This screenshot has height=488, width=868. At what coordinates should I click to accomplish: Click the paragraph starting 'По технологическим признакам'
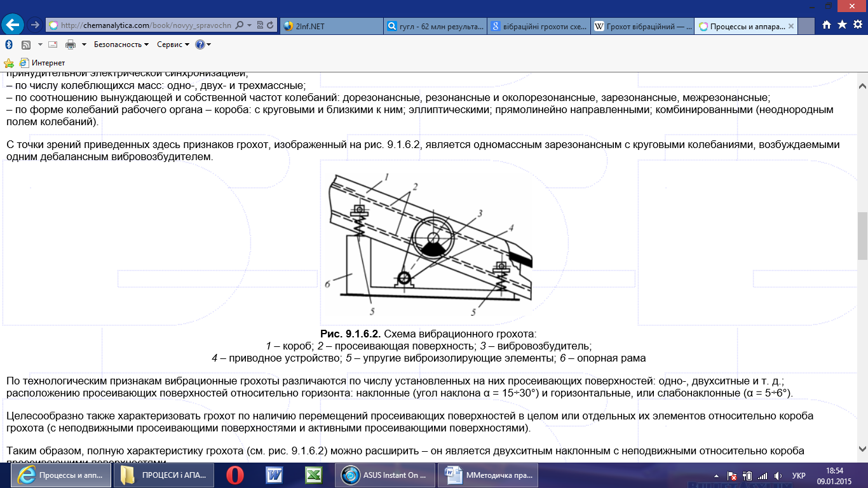(400, 387)
